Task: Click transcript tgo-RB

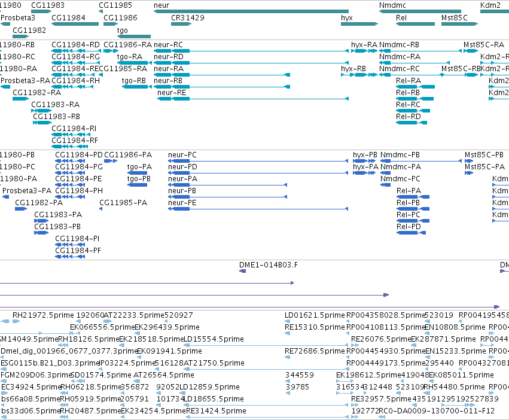Action: [134, 81]
